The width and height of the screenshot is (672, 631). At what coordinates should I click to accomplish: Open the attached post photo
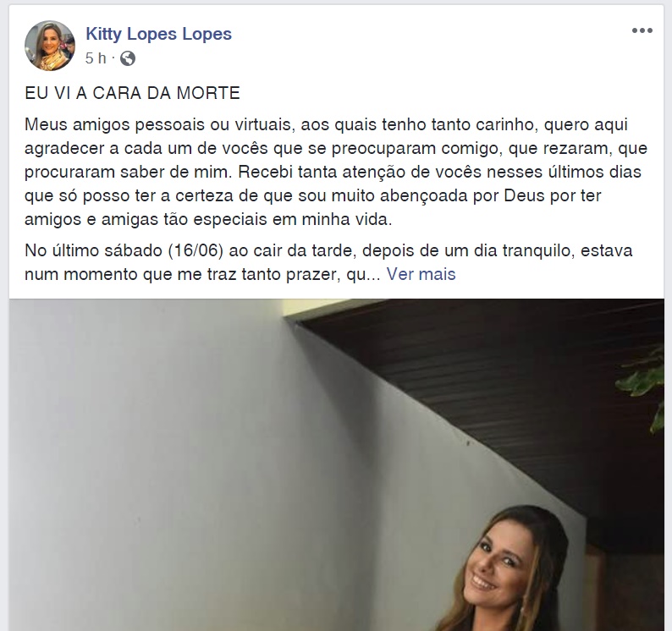coord(337,464)
